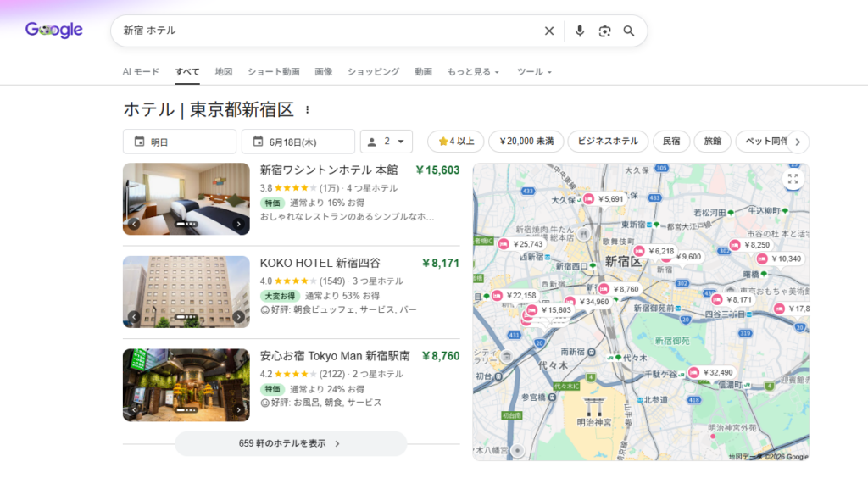
Task: Clear the search box with the X icon
Action: point(548,31)
